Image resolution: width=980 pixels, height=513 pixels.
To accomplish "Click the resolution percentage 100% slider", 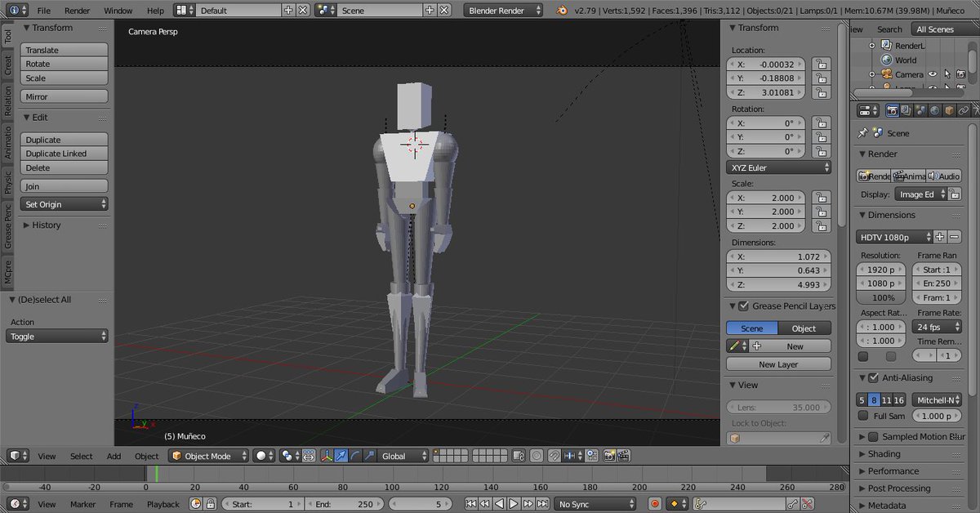I will pos(883,297).
